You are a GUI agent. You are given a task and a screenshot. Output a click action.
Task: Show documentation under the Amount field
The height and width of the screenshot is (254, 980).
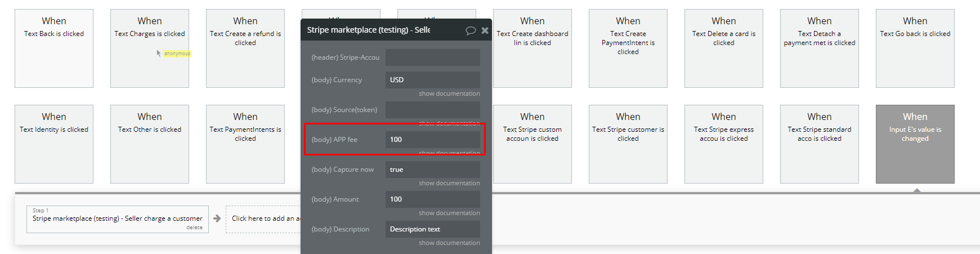click(449, 213)
